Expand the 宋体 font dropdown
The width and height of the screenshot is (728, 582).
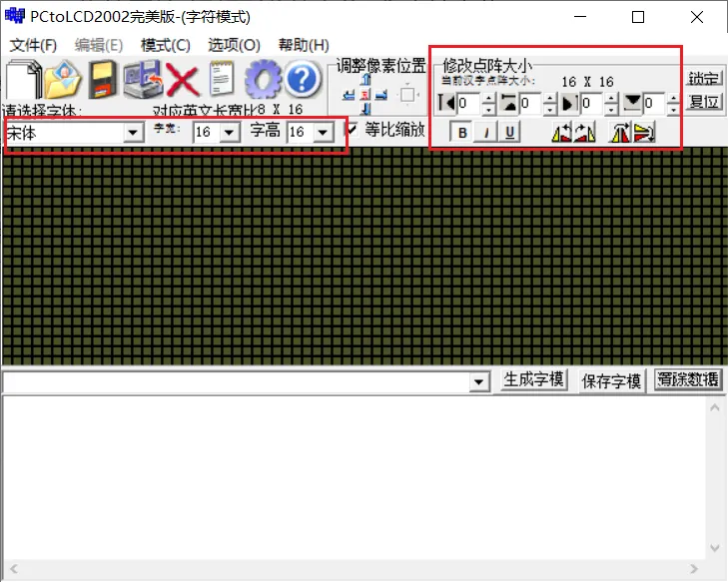click(133, 133)
